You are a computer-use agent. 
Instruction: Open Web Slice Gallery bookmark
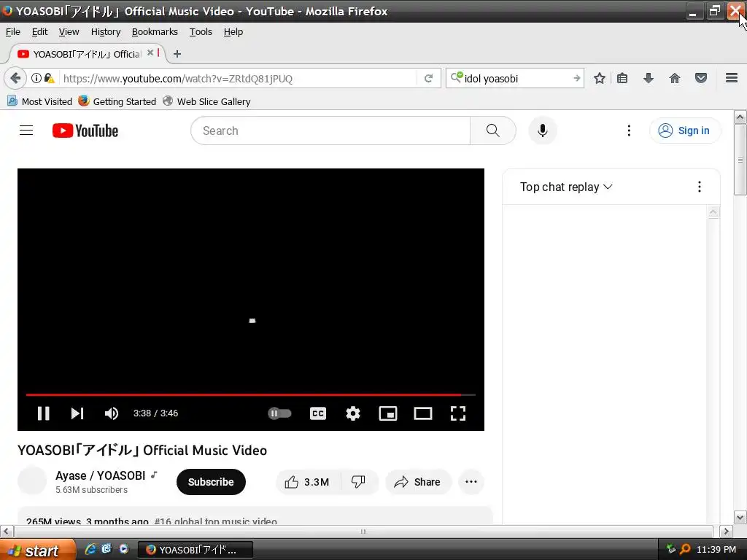206,101
